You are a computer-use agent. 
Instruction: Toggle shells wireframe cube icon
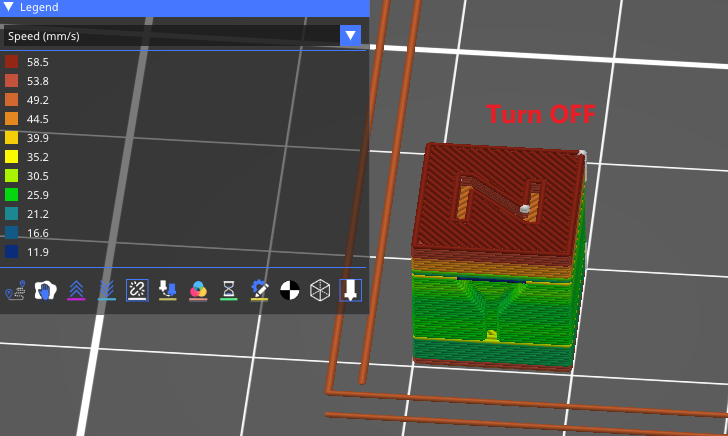click(320, 291)
